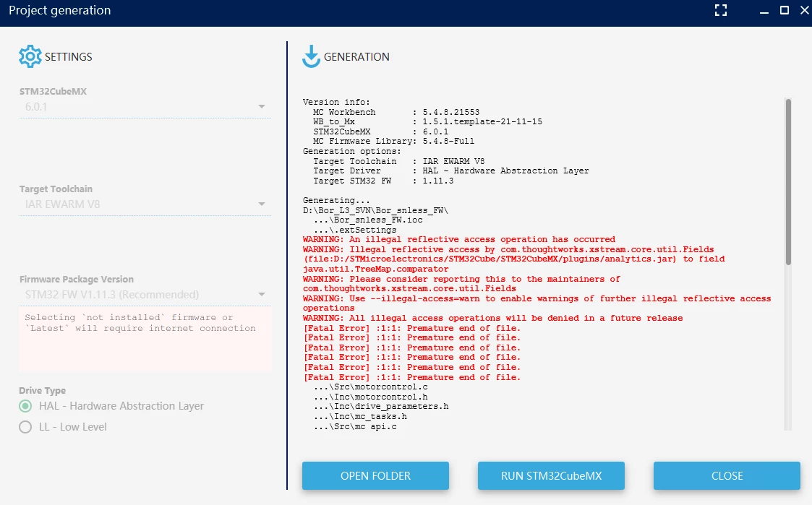Image resolution: width=812 pixels, height=505 pixels.
Task: Click the MC Workbench 5.4.8.21553 line
Action: point(396,112)
